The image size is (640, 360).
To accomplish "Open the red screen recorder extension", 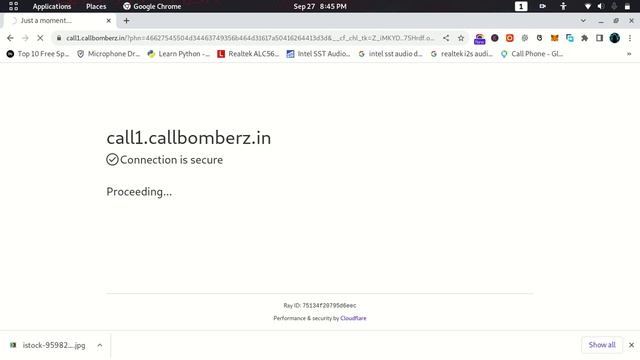I will tap(510, 38).
